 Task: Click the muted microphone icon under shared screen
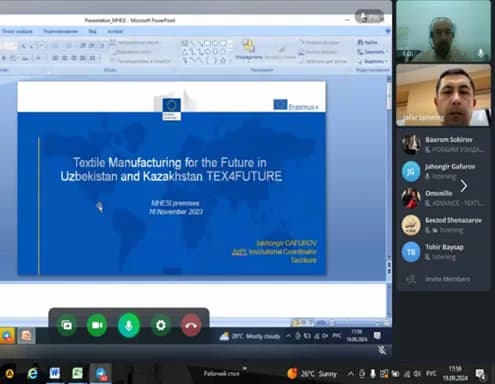coord(382,350)
